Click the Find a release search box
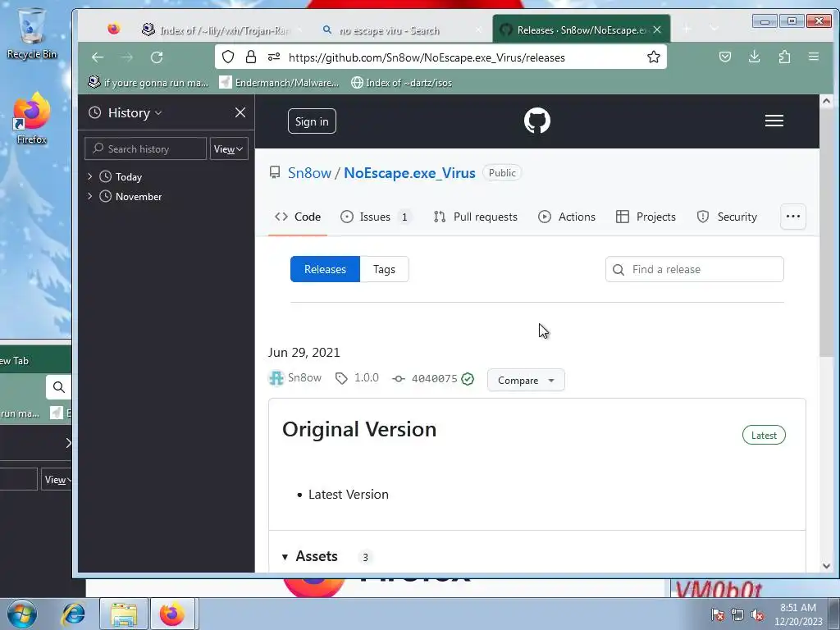840x630 pixels. (x=694, y=269)
